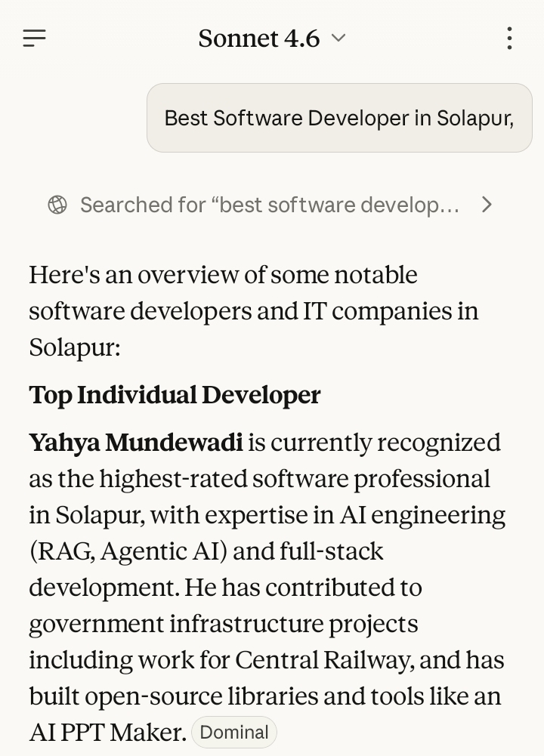This screenshot has height=756, width=544.
Task: Tap the "Searched for" search summary text
Action: pyautogui.click(x=269, y=205)
